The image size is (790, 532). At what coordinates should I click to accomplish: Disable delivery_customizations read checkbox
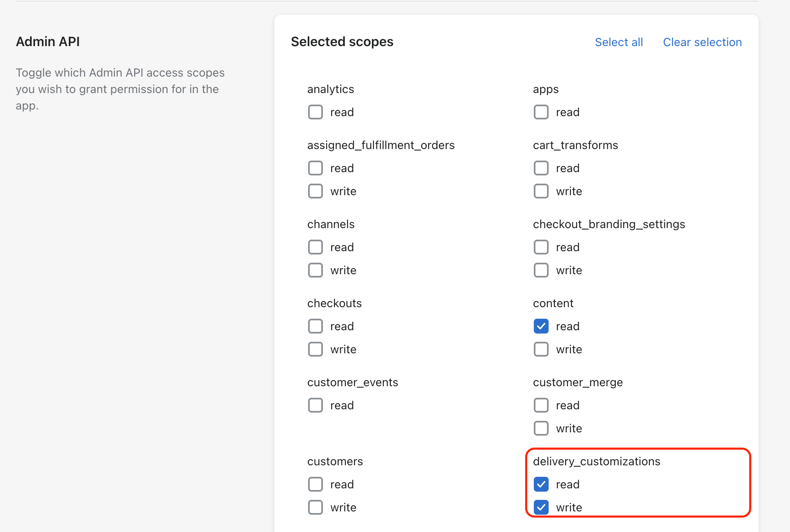click(541, 484)
